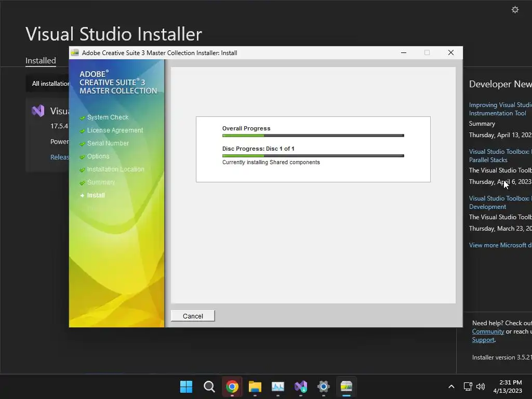Open the performance monitor taskbar app
Viewport: 532px width, 399px height.
pos(278,387)
